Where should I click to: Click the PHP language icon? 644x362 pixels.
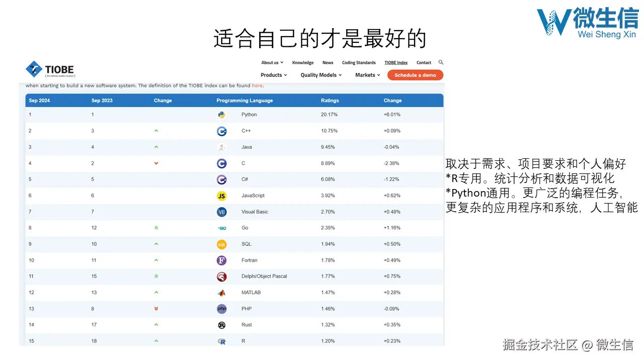tap(221, 309)
